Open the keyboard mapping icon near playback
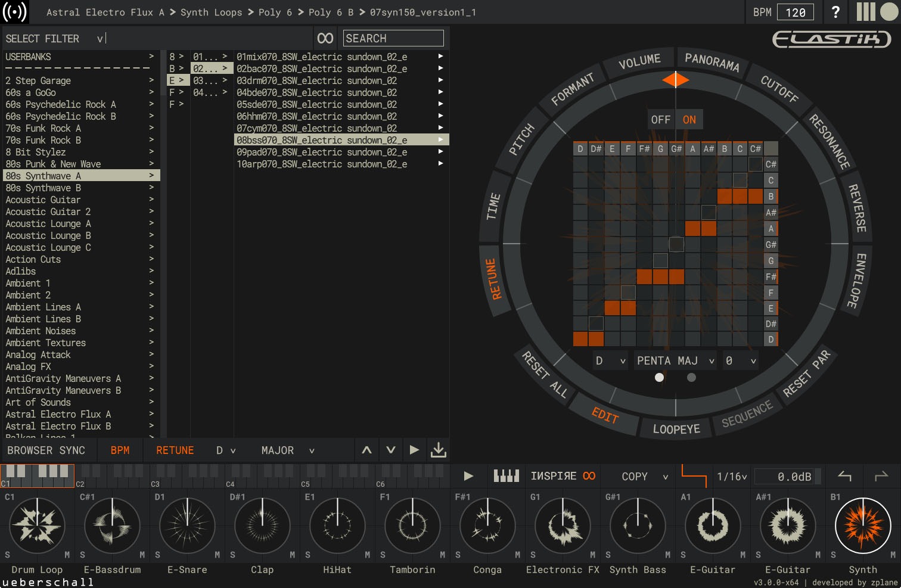The image size is (901, 588). pos(506,476)
